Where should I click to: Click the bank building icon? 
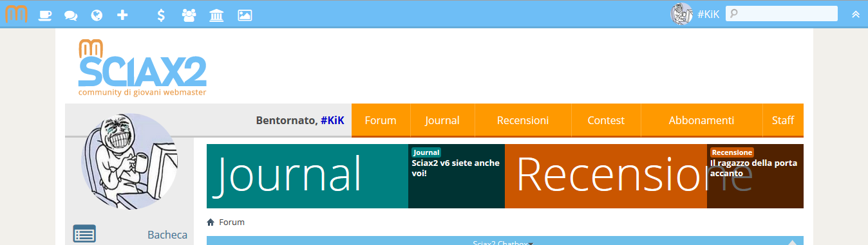click(x=216, y=14)
